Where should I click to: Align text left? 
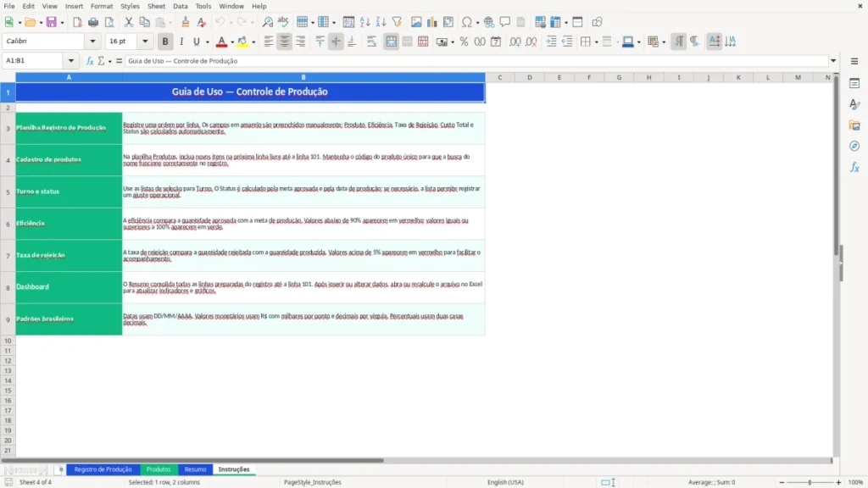pos(269,42)
